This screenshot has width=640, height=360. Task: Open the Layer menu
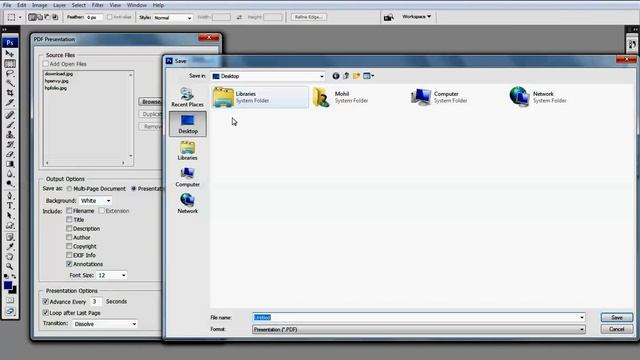(x=59, y=5)
